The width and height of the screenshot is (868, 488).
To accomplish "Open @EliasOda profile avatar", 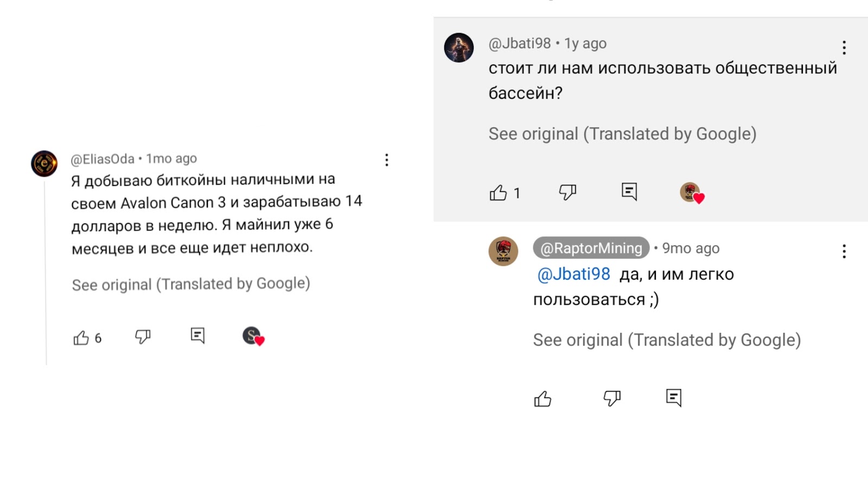I will [x=44, y=164].
